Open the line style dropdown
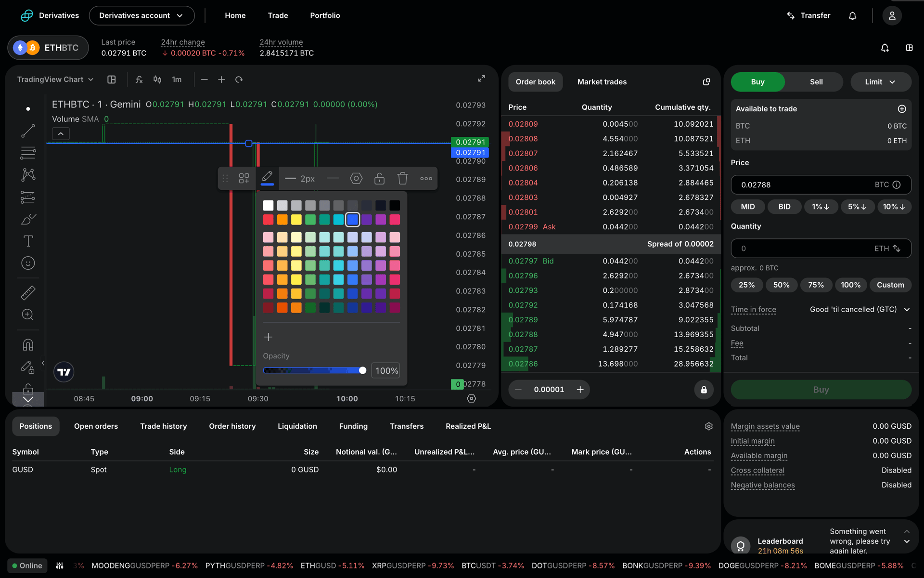This screenshot has height=578, width=924. 333,179
